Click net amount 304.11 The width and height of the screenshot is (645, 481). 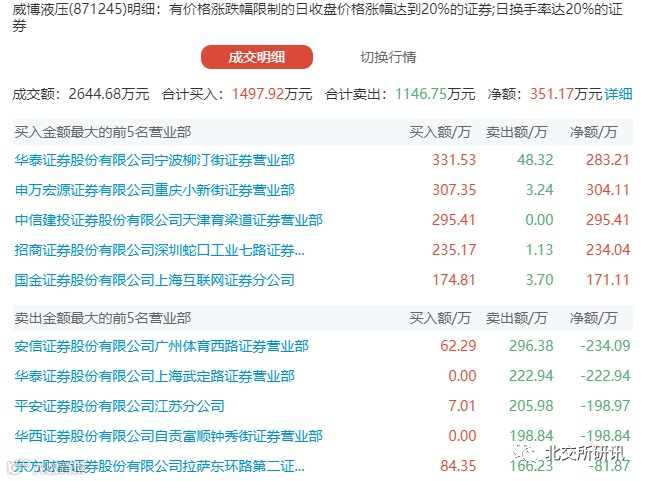(x=608, y=190)
